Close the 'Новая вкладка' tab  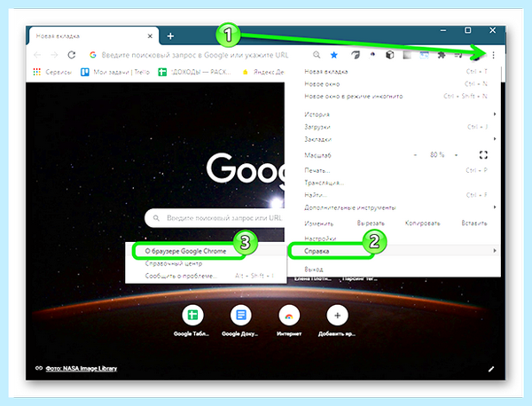pyautogui.click(x=150, y=36)
